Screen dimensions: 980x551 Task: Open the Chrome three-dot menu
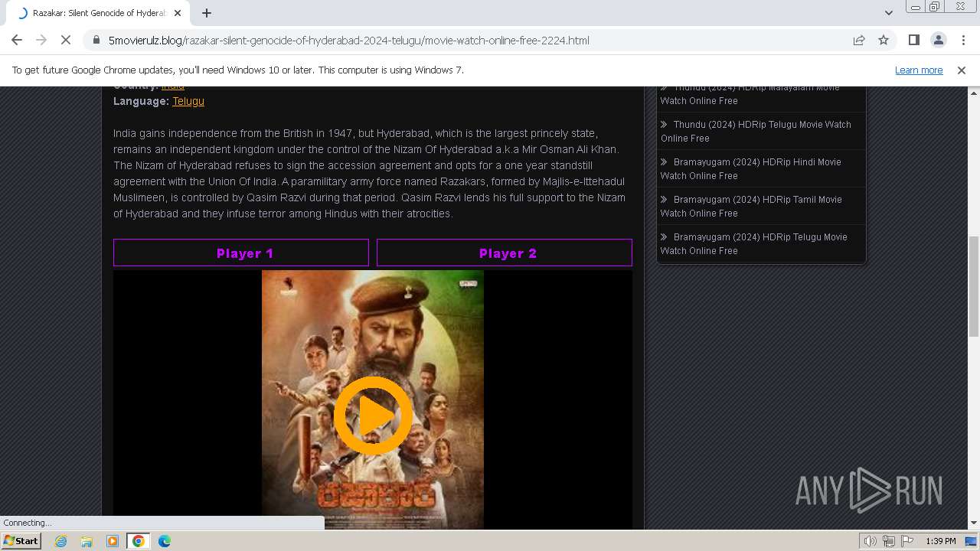(962, 40)
